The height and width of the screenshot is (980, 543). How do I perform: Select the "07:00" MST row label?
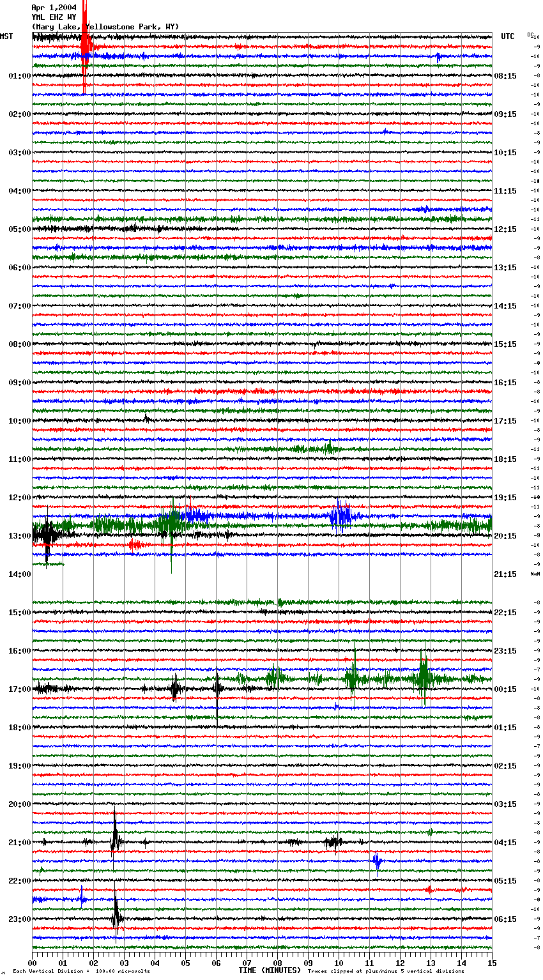click(20, 306)
